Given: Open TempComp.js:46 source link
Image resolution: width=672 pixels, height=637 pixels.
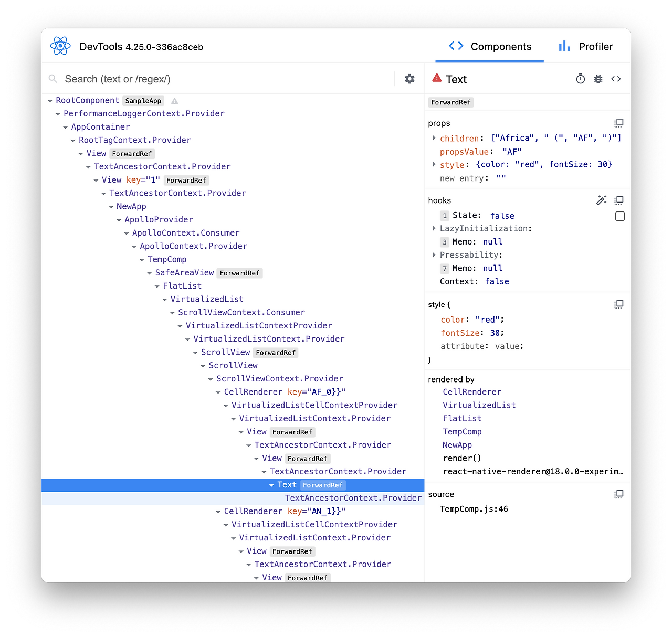Looking at the screenshot, I should [x=474, y=508].
